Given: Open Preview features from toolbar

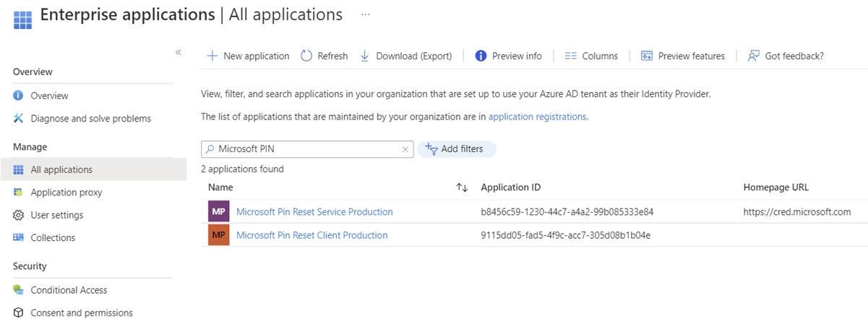Looking at the screenshot, I should tap(682, 56).
